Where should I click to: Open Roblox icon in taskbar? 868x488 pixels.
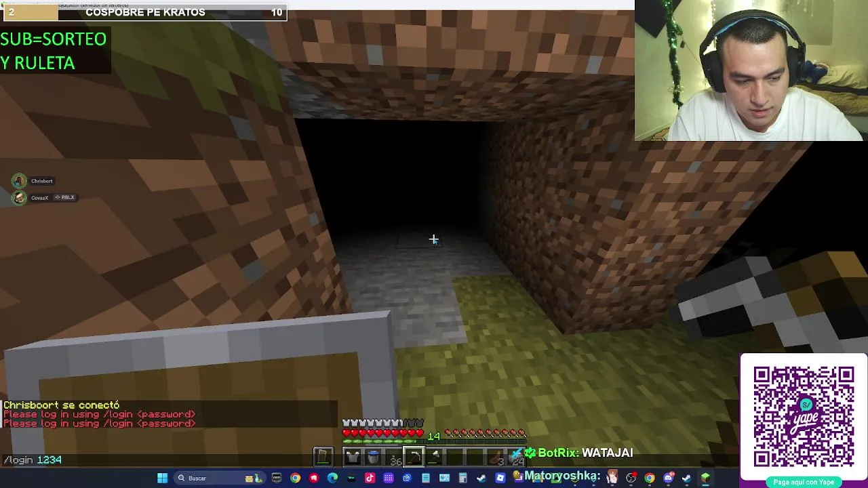pyautogui.click(x=500, y=478)
